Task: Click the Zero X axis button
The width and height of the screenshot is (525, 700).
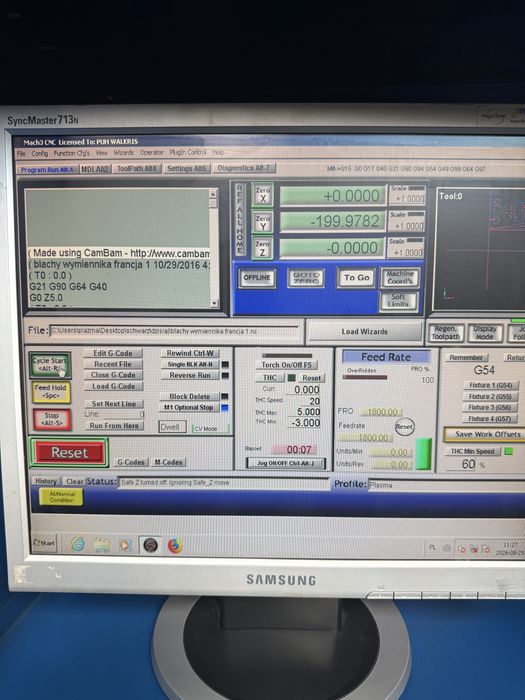Action: (x=262, y=196)
